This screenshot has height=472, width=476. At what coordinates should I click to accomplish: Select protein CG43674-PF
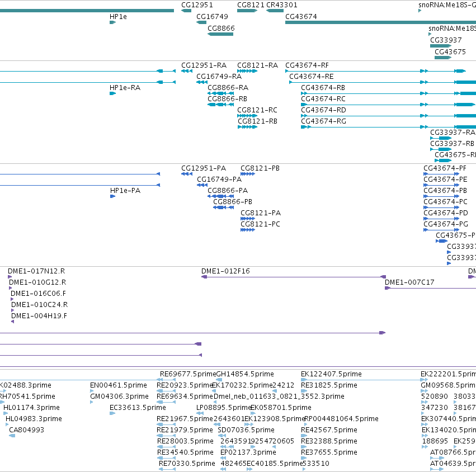point(441,174)
